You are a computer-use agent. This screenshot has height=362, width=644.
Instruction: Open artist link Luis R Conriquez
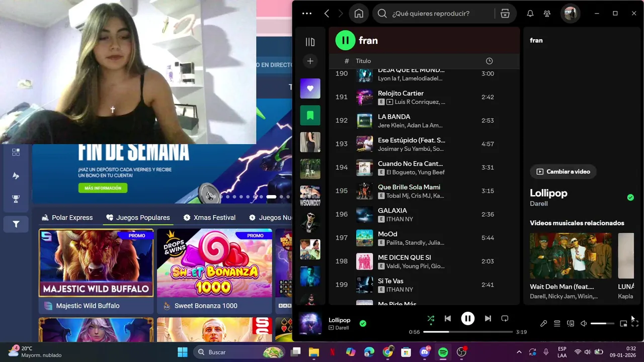[x=418, y=102]
